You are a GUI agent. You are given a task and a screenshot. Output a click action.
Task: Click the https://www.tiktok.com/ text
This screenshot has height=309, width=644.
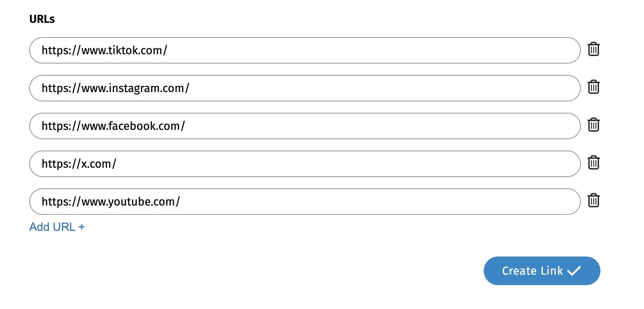point(104,50)
